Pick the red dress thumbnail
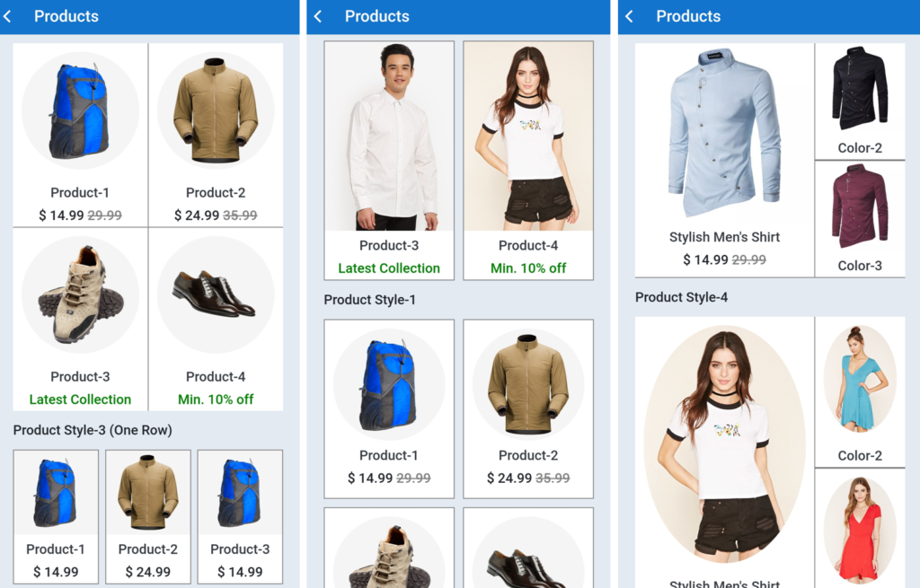Image resolution: width=920 pixels, height=588 pixels. pos(860,531)
